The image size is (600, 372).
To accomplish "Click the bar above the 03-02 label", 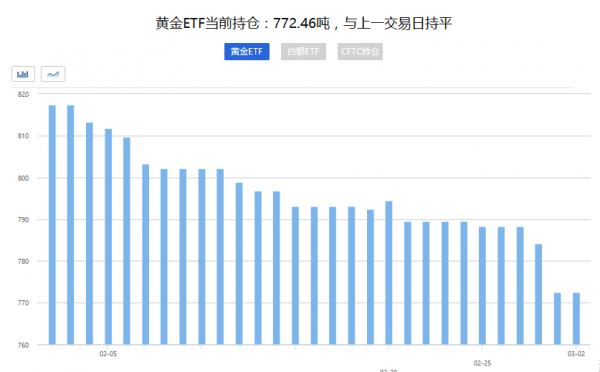I will [576, 318].
